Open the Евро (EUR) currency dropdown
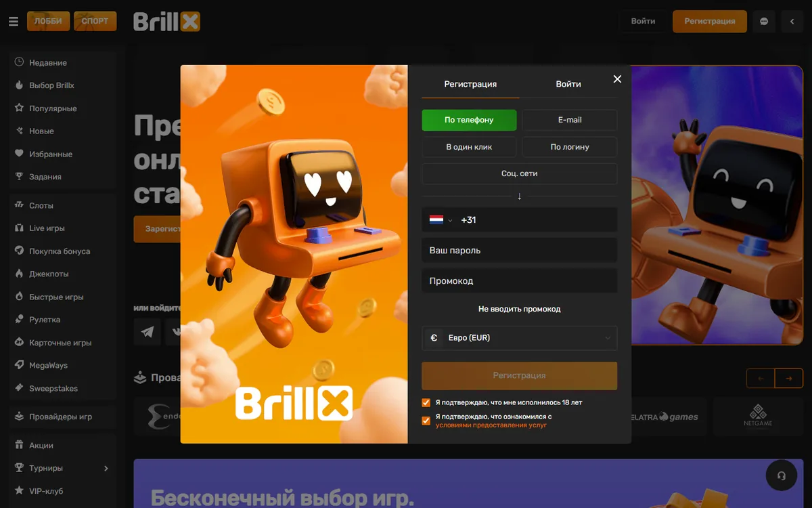Image resolution: width=812 pixels, height=508 pixels. 519,338
